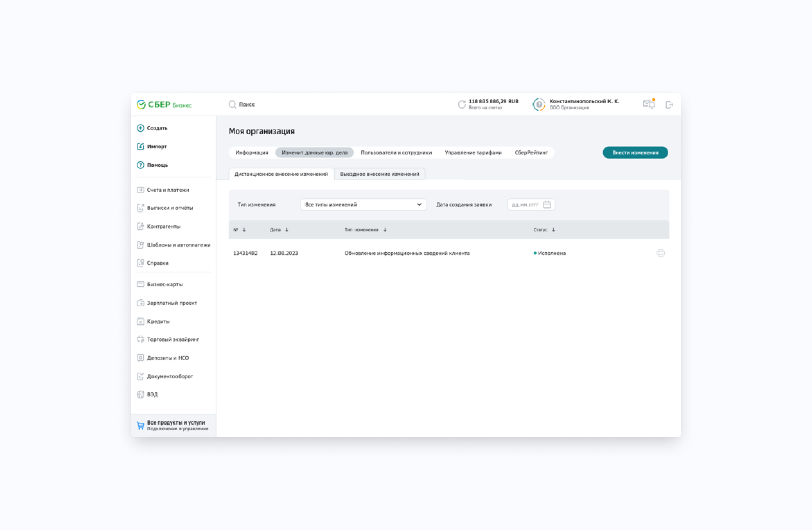
Task: Open the mail notifications icon
Action: (649, 104)
